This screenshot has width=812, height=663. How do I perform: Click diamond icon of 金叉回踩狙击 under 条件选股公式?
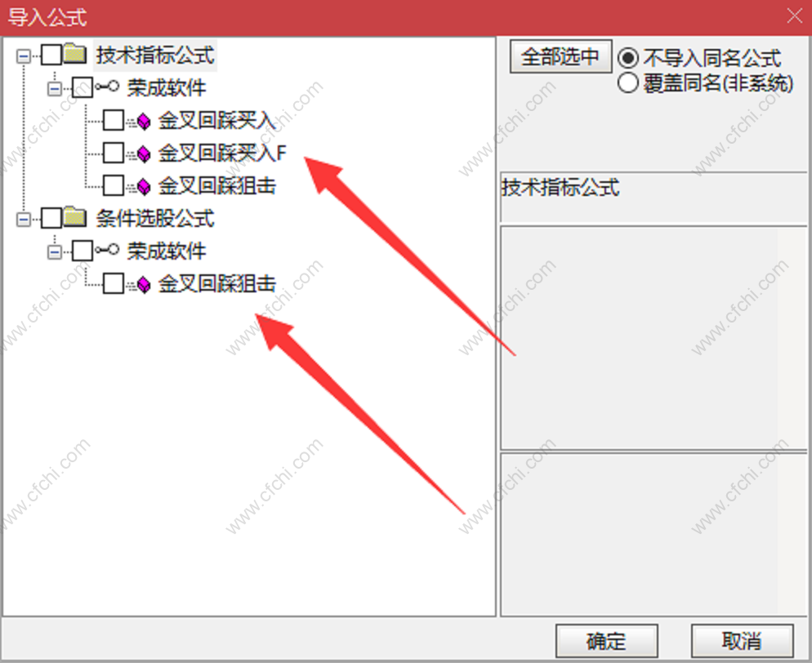pyautogui.click(x=141, y=283)
